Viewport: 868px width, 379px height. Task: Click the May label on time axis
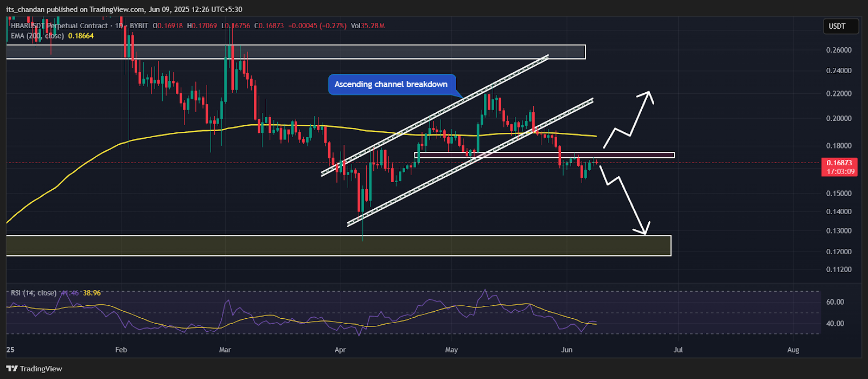click(451, 350)
